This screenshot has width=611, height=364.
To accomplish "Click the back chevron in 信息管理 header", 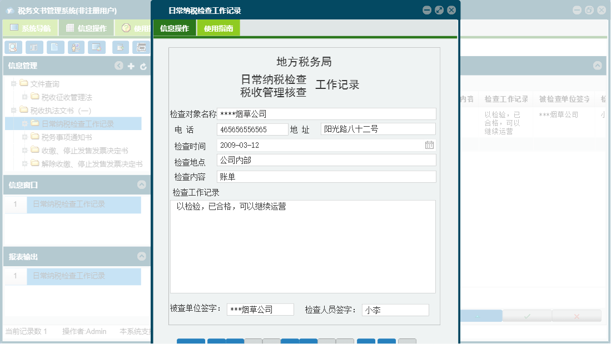I will [x=119, y=66].
